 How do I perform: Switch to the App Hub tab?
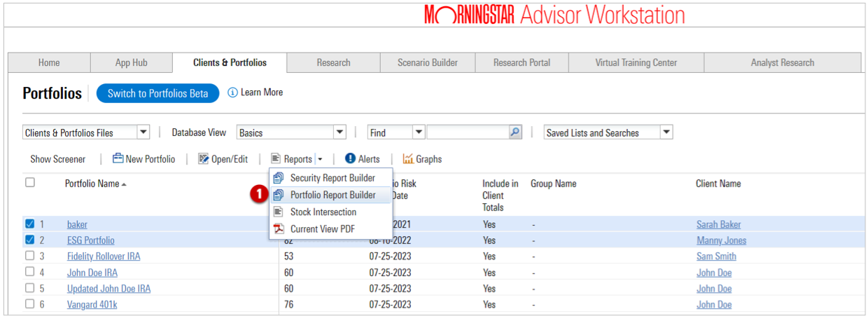(x=131, y=63)
